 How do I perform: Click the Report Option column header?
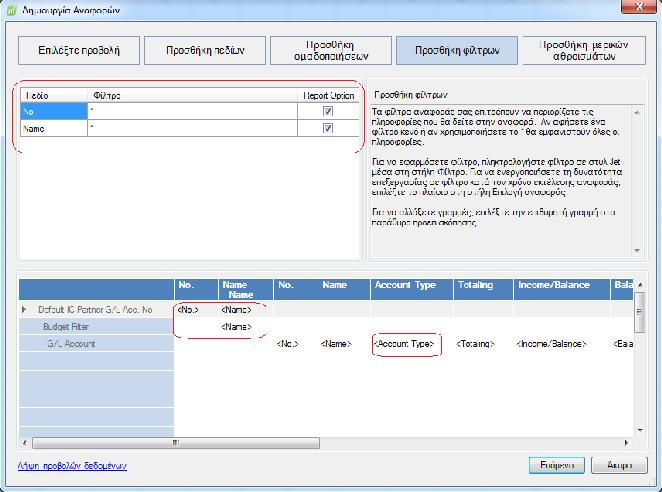(328, 96)
